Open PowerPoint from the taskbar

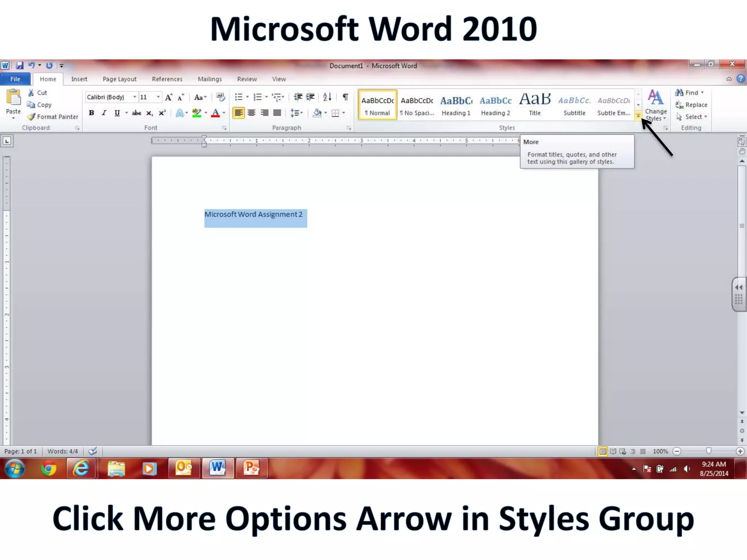[x=252, y=468]
